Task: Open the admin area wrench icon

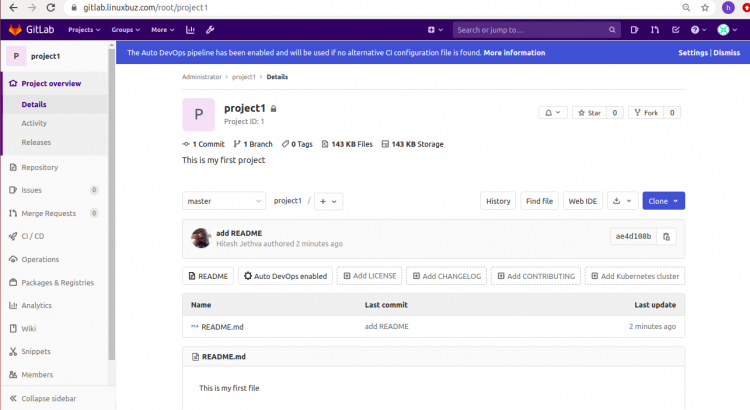Action: (210, 30)
